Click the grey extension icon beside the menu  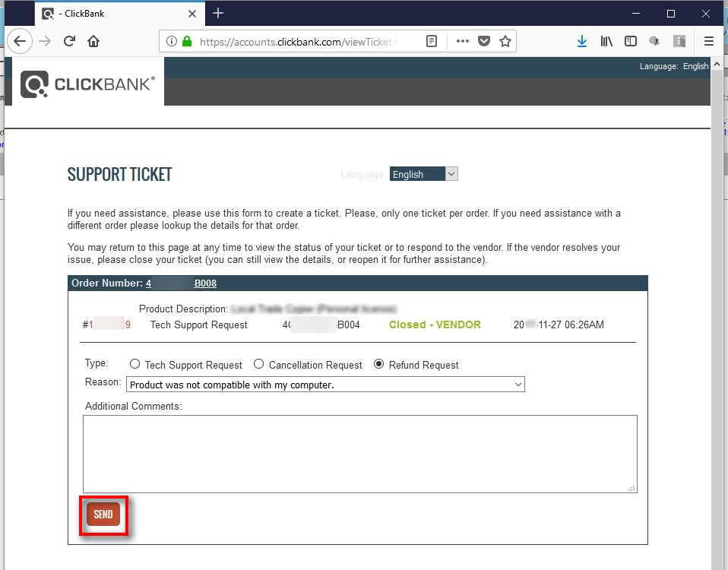pos(679,41)
